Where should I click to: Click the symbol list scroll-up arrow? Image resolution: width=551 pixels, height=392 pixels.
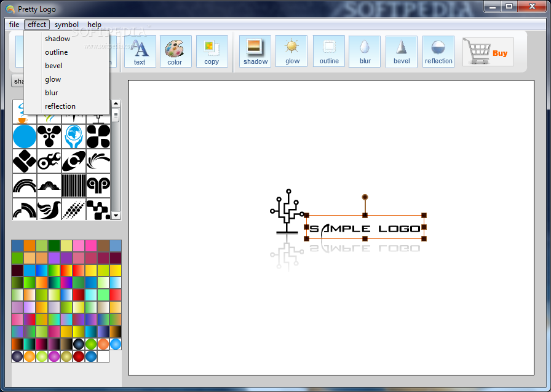click(116, 104)
